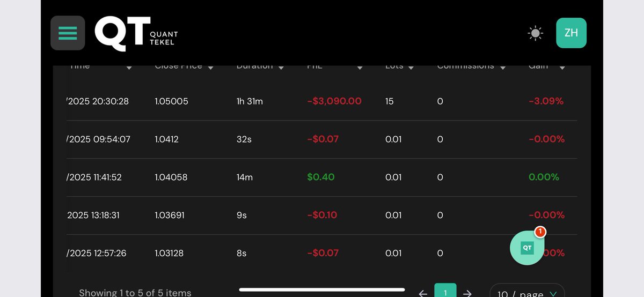Select page 1 in pagination
Screen dimensions: 644x297
pos(445,291)
